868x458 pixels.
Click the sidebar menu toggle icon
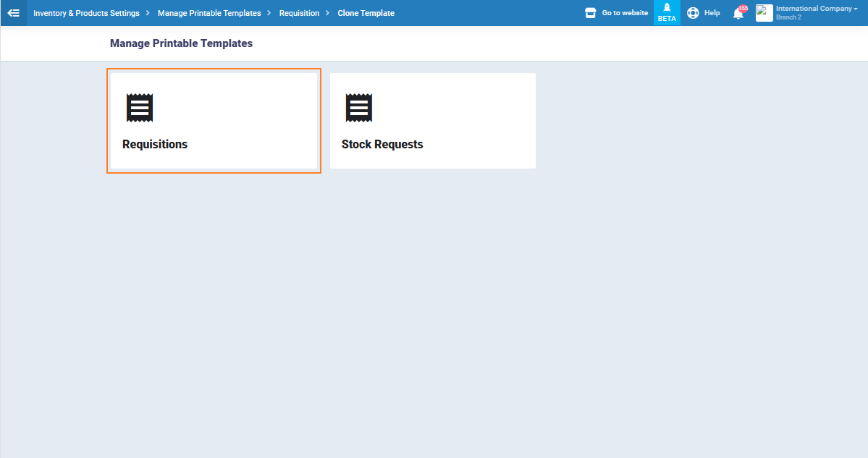pyautogui.click(x=13, y=13)
